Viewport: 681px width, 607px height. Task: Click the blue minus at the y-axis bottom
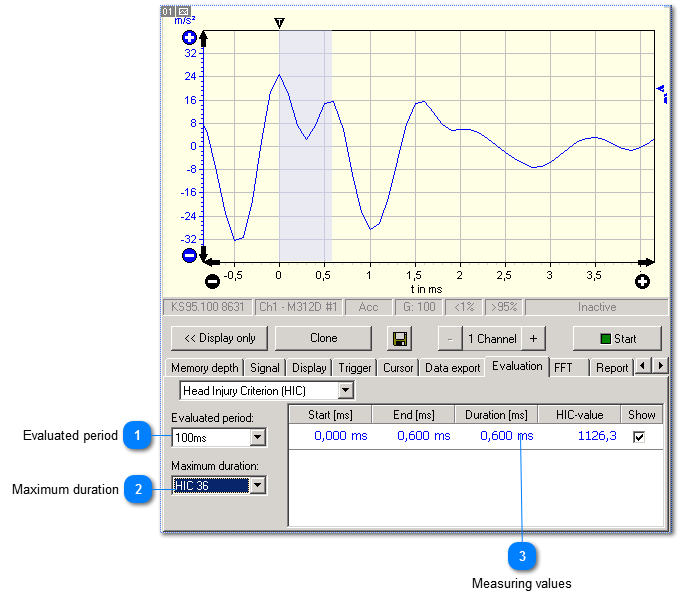point(189,255)
